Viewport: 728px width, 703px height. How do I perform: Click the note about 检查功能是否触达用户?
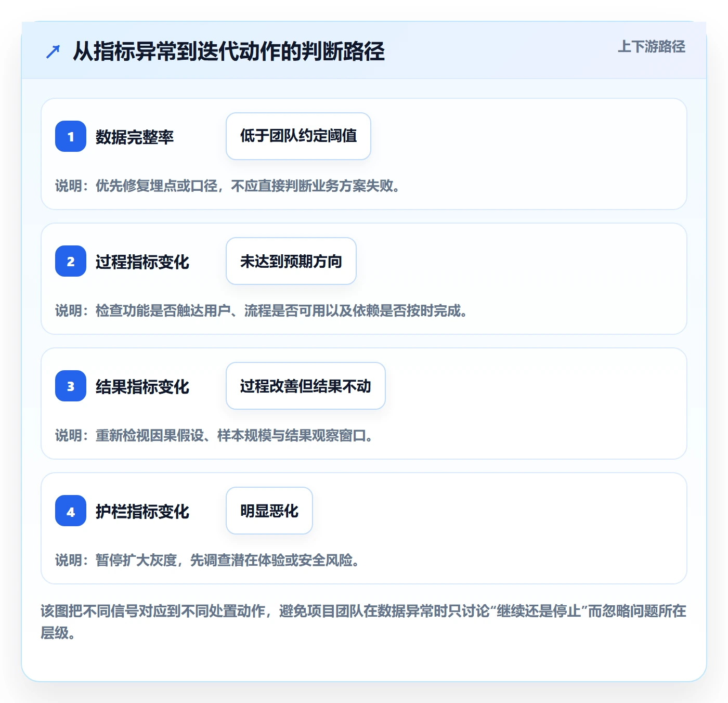262,310
